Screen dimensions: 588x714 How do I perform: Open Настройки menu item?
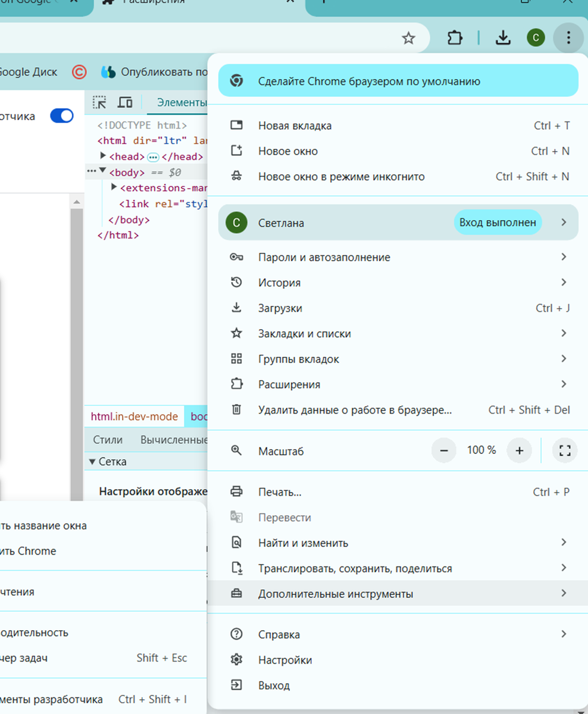(x=398, y=660)
